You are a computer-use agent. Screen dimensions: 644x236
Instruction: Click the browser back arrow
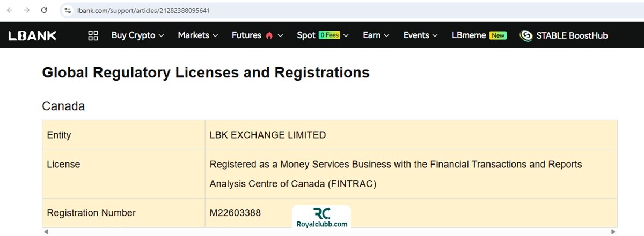pyautogui.click(x=10, y=10)
